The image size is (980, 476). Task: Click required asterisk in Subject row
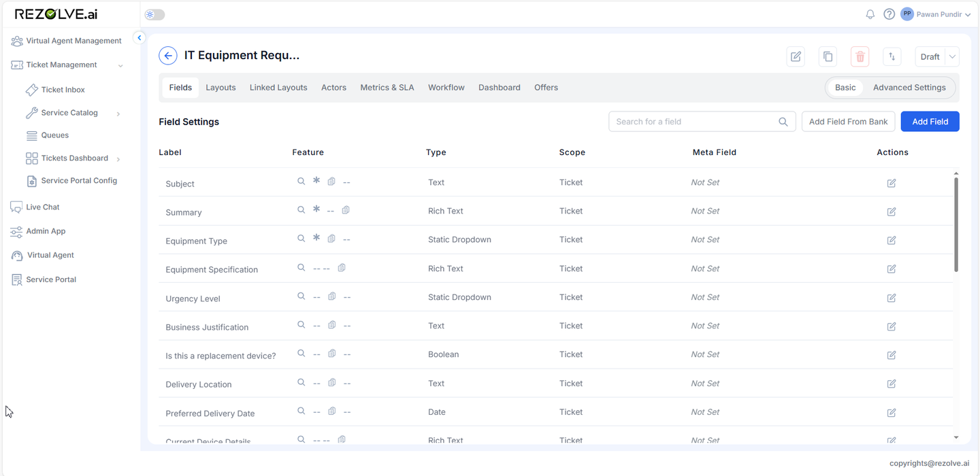pyautogui.click(x=316, y=181)
